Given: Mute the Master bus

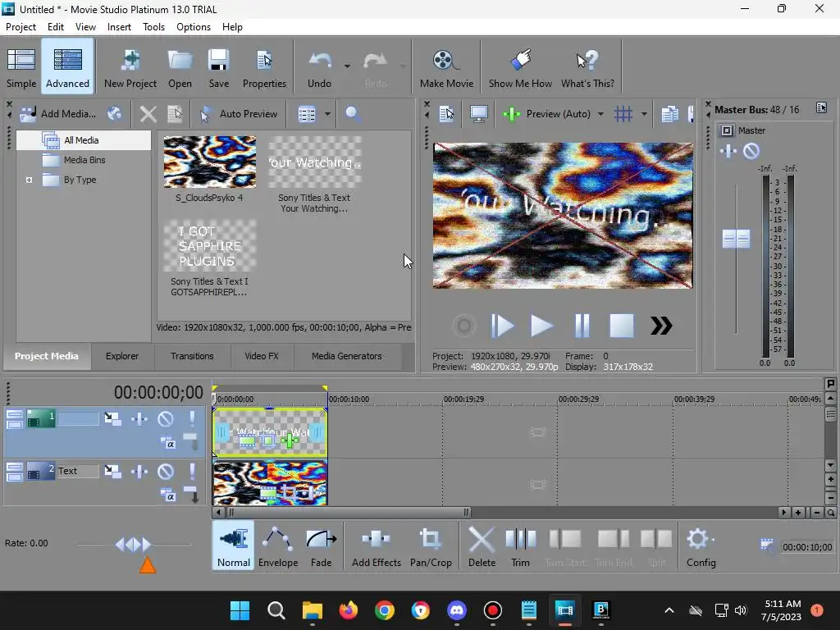Looking at the screenshot, I should (x=751, y=151).
